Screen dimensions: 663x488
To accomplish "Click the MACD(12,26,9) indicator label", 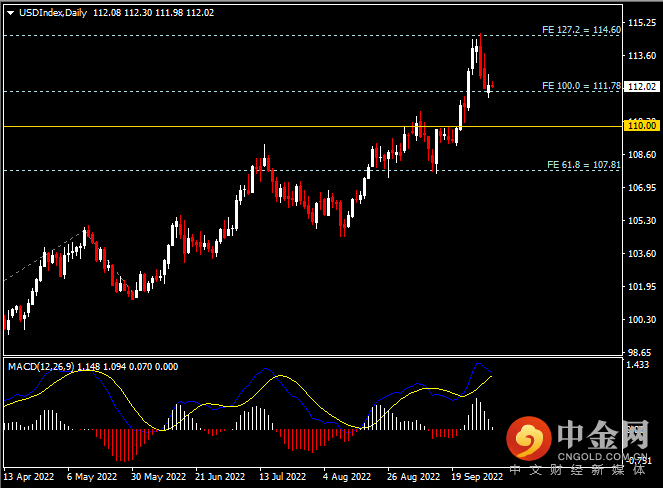I will [x=41, y=367].
